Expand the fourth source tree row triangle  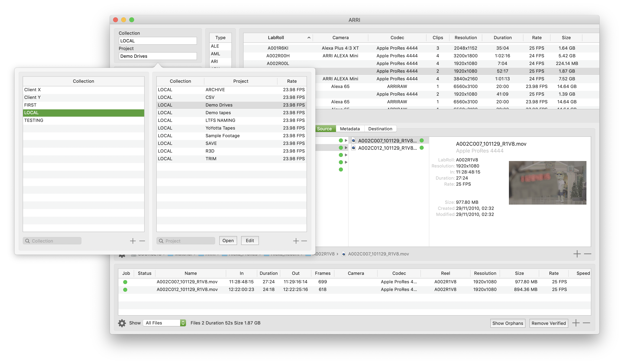click(x=346, y=162)
